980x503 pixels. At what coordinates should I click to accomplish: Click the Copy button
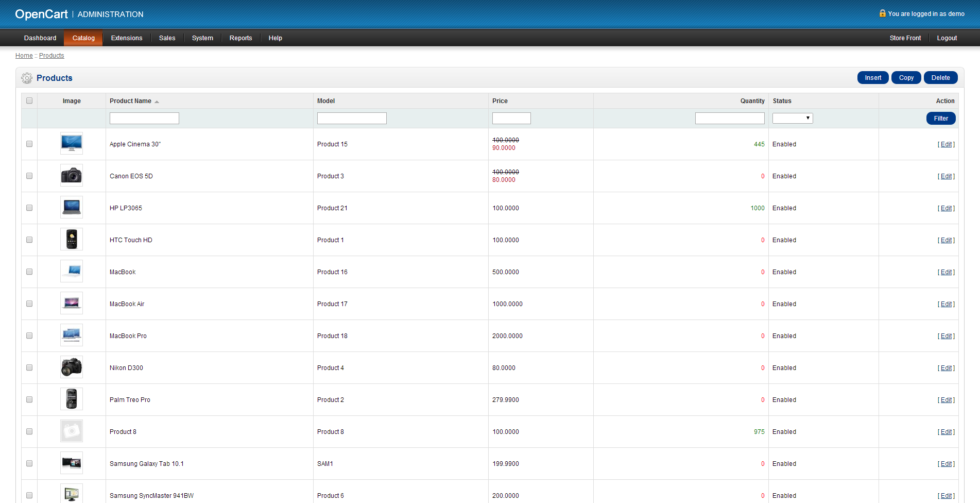click(x=906, y=78)
